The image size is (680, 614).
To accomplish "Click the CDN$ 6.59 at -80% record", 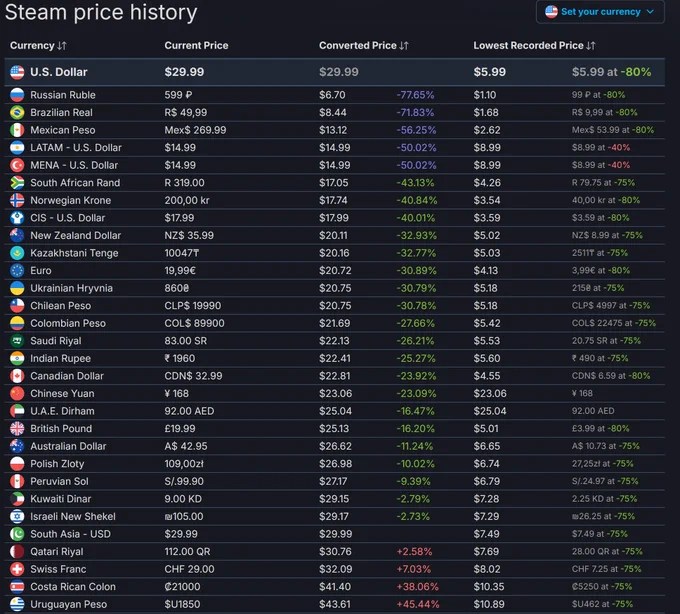I will pyautogui.click(x=611, y=376).
